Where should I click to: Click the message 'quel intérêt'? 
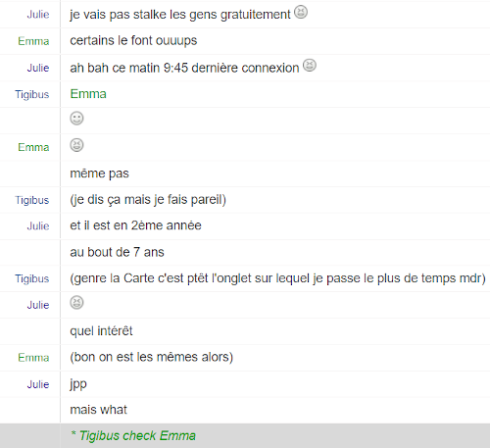point(101,331)
